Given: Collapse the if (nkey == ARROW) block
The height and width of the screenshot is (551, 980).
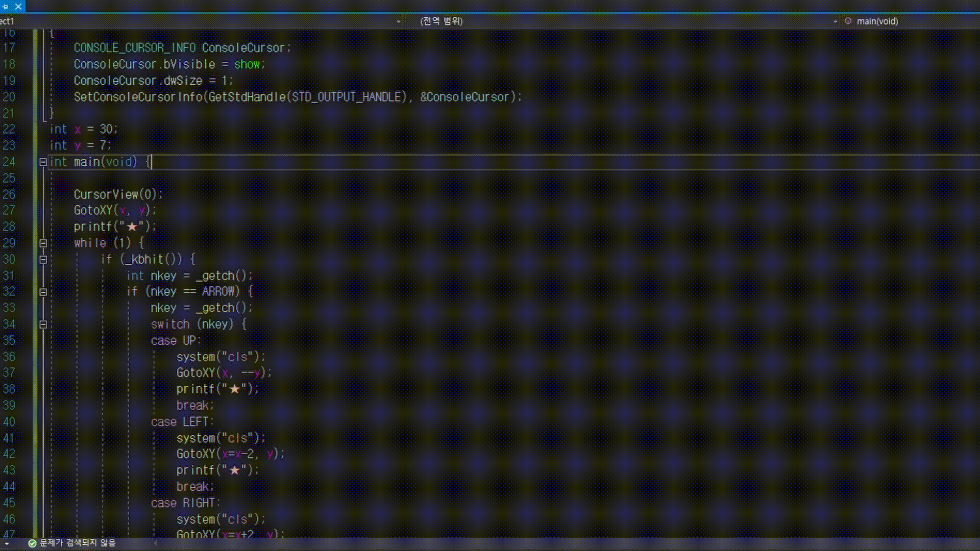Looking at the screenshot, I should click(x=43, y=292).
